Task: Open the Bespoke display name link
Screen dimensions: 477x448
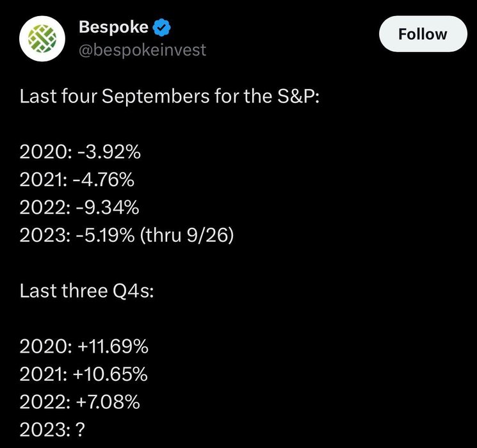Action: pyautogui.click(x=113, y=27)
